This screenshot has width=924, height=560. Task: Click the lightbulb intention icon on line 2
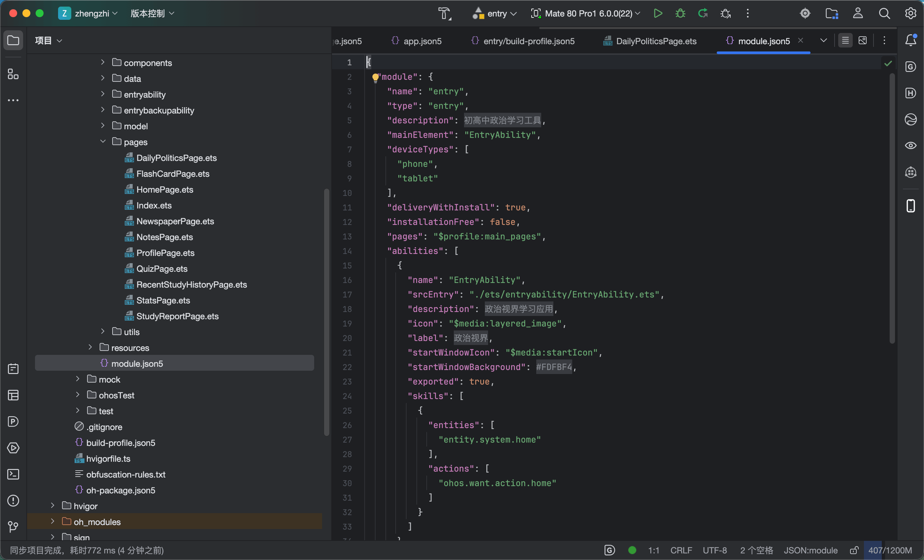(x=375, y=78)
